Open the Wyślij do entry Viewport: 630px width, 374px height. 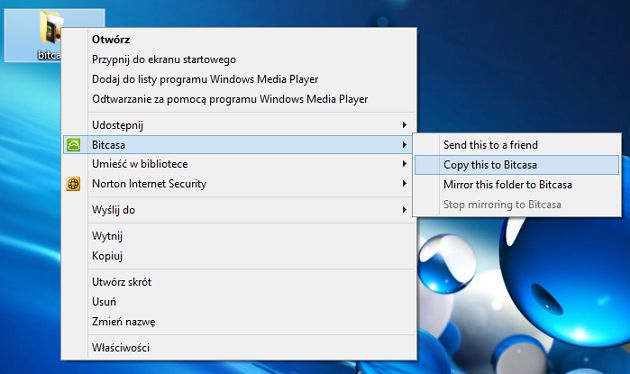pyautogui.click(x=239, y=210)
